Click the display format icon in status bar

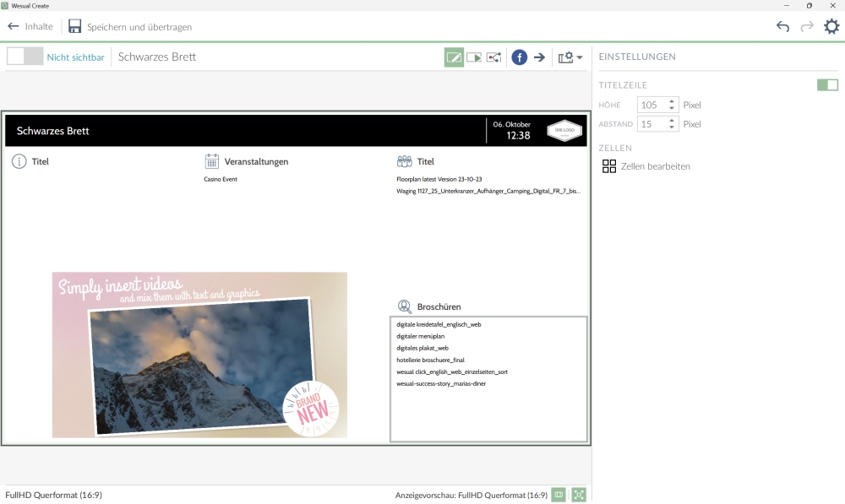point(559,495)
